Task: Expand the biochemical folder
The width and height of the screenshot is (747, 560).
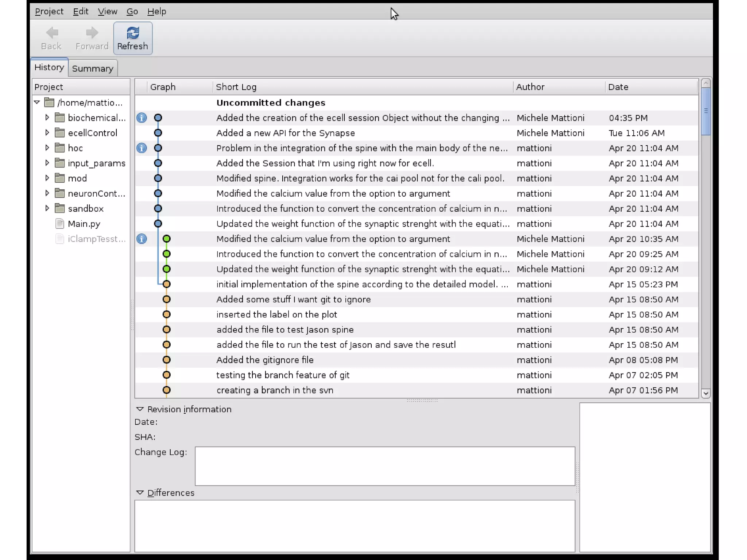Action: (47, 117)
